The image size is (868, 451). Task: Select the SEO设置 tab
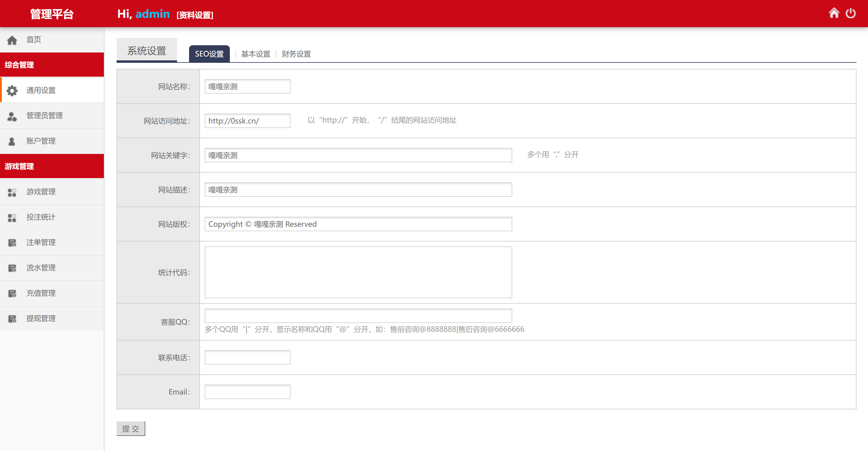pos(209,54)
